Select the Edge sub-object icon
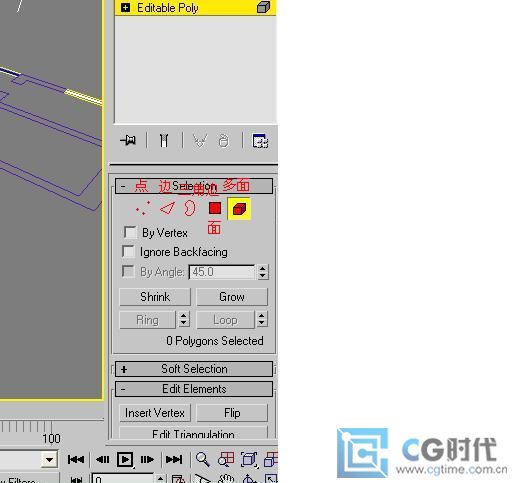This screenshot has height=483, width=512. [167, 208]
